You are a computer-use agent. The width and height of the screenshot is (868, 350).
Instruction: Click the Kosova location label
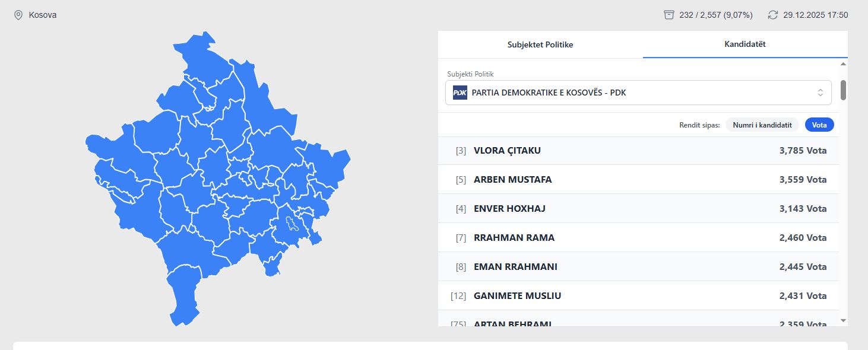click(43, 15)
